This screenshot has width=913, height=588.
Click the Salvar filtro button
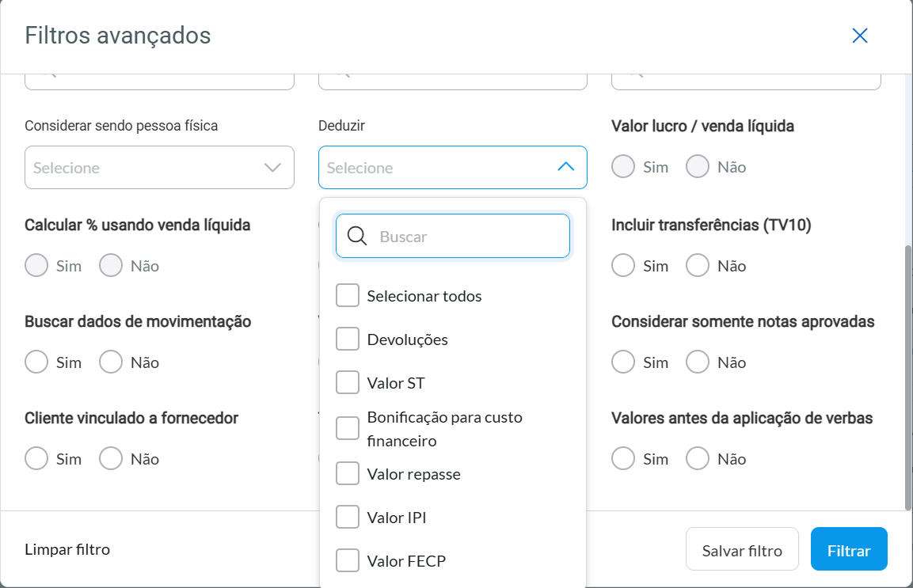(x=742, y=548)
